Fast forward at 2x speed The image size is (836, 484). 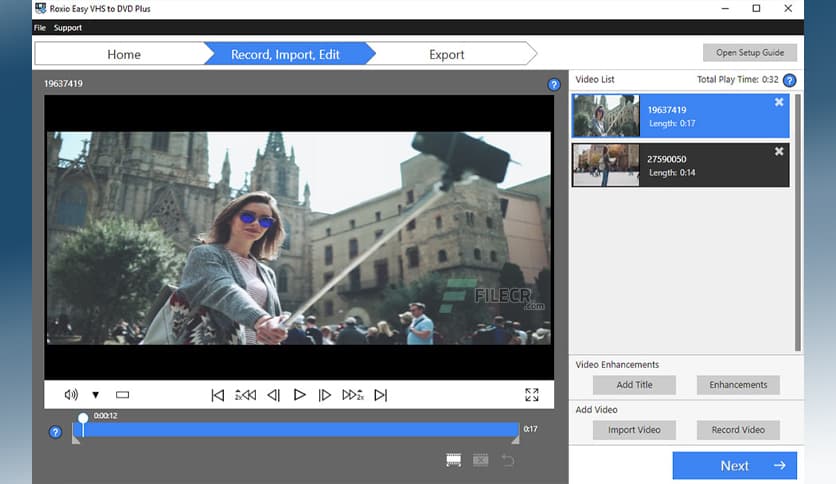tap(352, 395)
